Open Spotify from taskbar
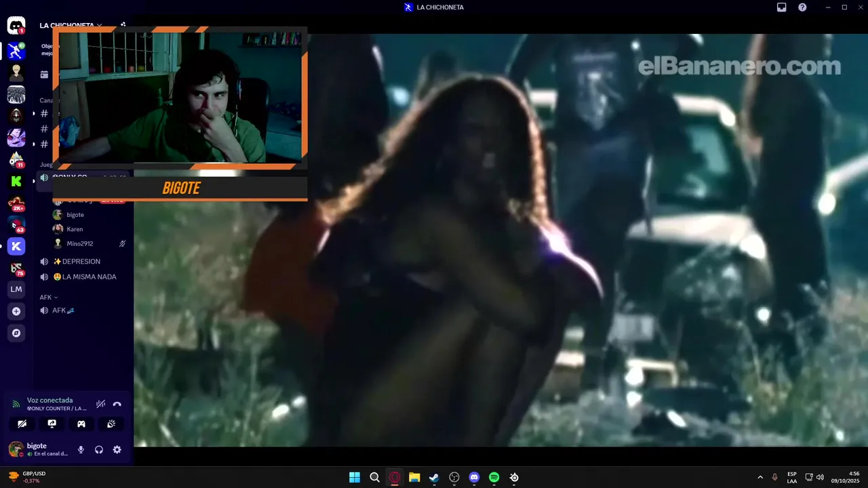This screenshot has height=488, width=868. [494, 477]
